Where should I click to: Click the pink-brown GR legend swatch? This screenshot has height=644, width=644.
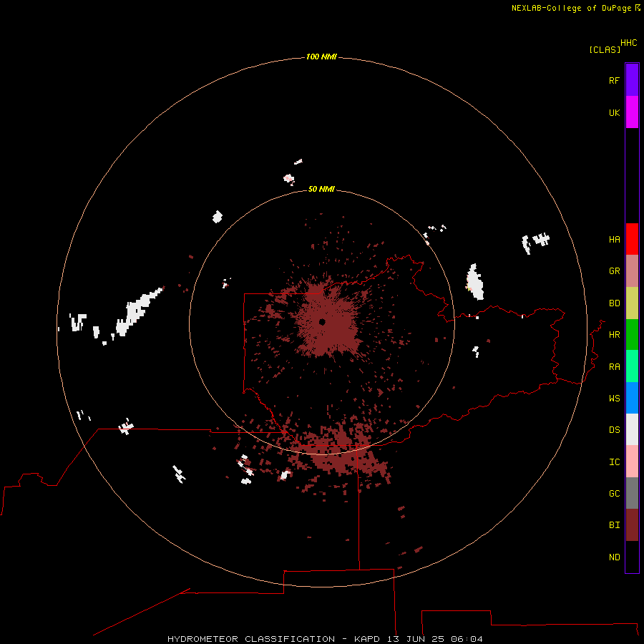point(632,271)
